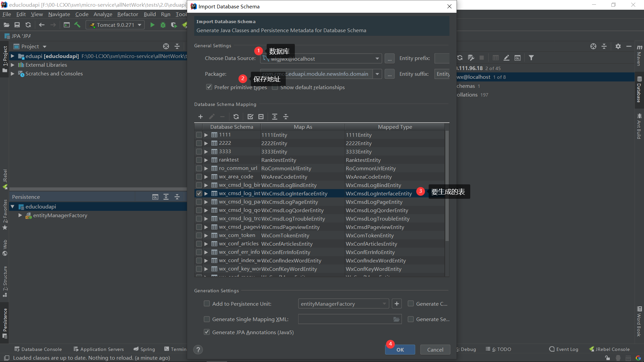The image size is (644, 362).
Task: Click Collapse All in schema mapping toolbar
Action: [286, 117]
